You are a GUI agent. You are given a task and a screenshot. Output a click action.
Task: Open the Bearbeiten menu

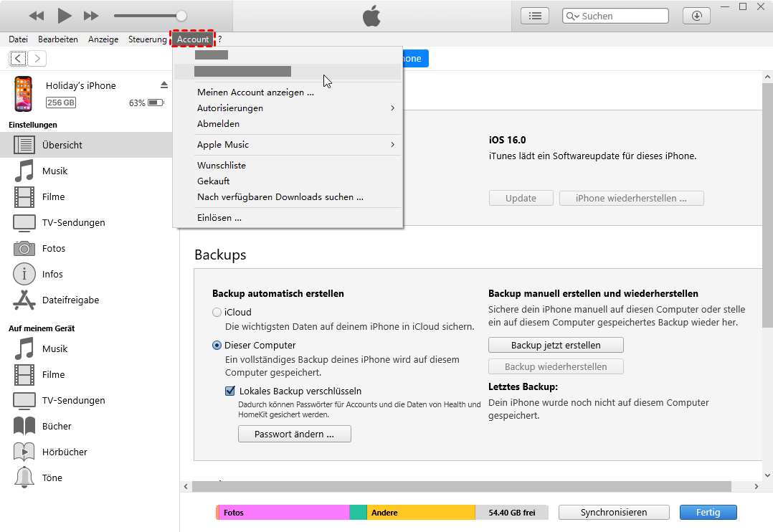coord(57,39)
